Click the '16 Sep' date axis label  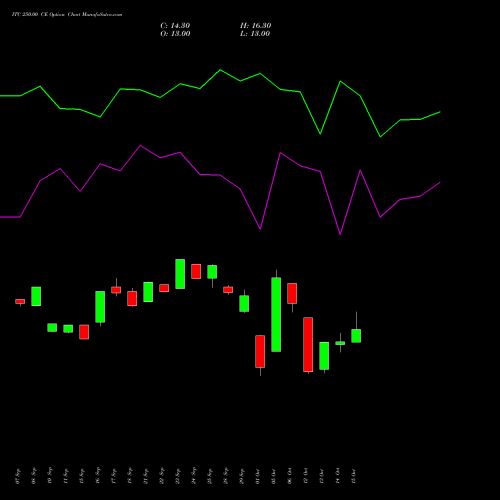pyautogui.click(x=98, y=476)
